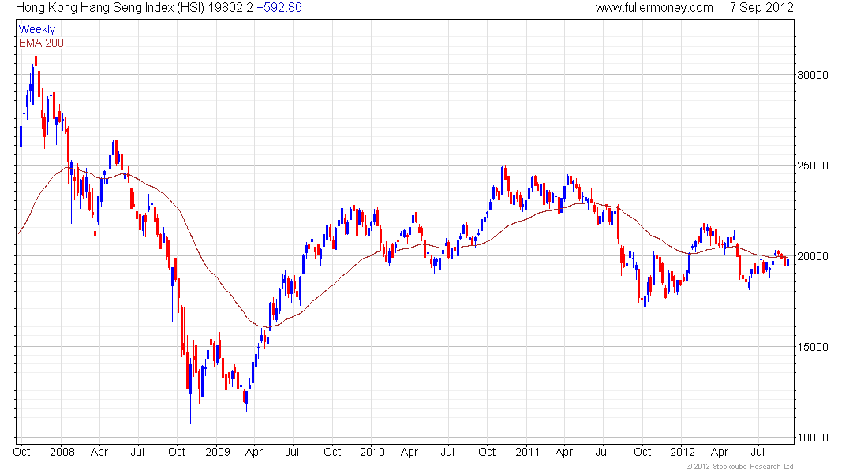The width and height of the screenshot is (868, 473).
Task: Click the 'Jul' label between 2009 and 2010
Action: [x=292, y=452]
